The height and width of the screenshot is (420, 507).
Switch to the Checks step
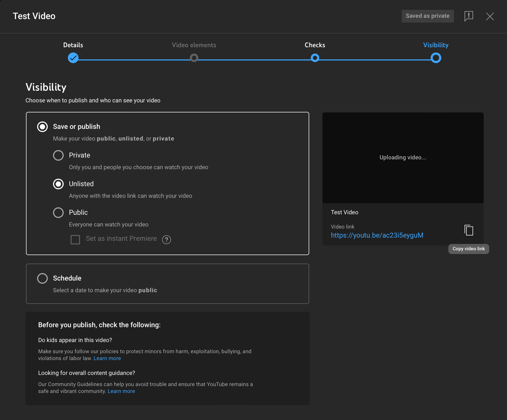tap(315, 45)
